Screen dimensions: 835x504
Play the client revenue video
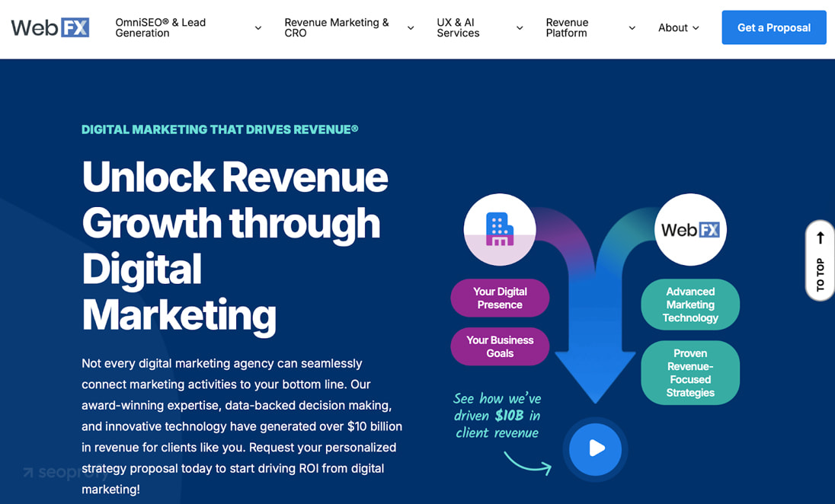pos(595,449)
